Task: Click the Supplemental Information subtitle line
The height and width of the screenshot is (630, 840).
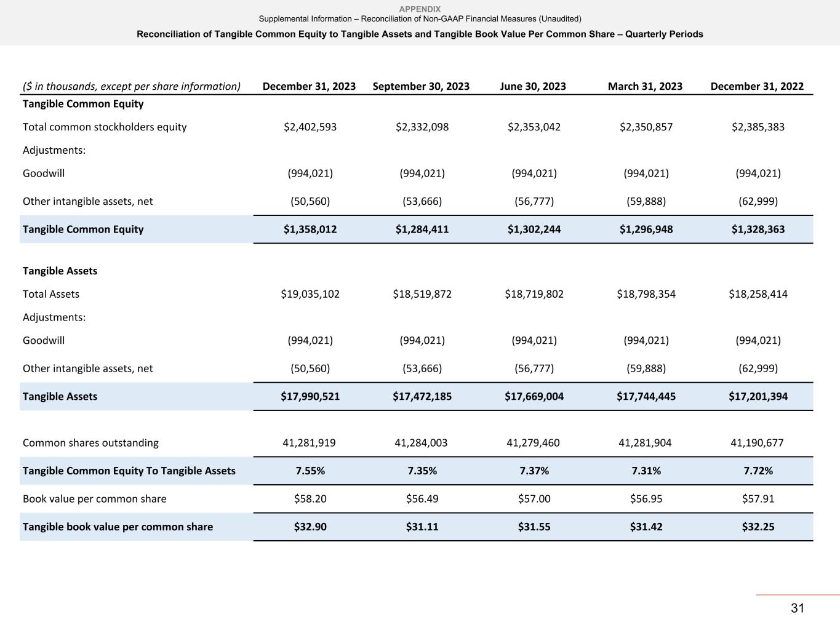Action: point(420,19)
